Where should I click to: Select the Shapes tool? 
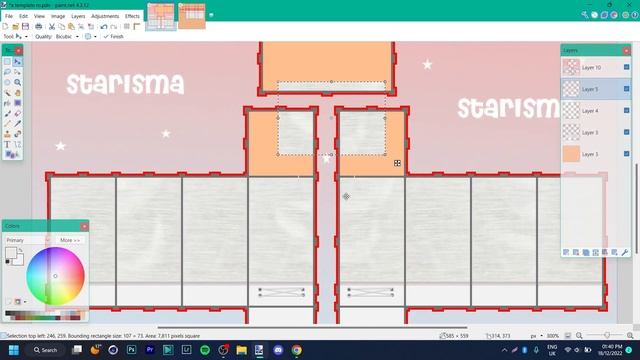pos(10,154)
